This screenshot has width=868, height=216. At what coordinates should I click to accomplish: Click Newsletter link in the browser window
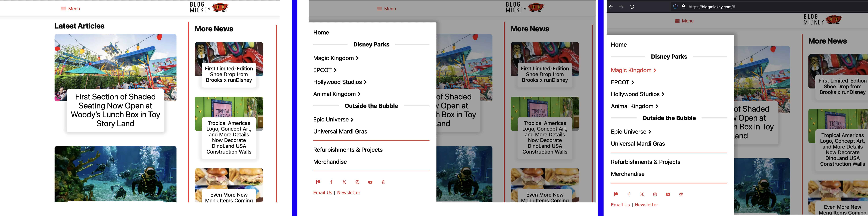tap(646, 205)
